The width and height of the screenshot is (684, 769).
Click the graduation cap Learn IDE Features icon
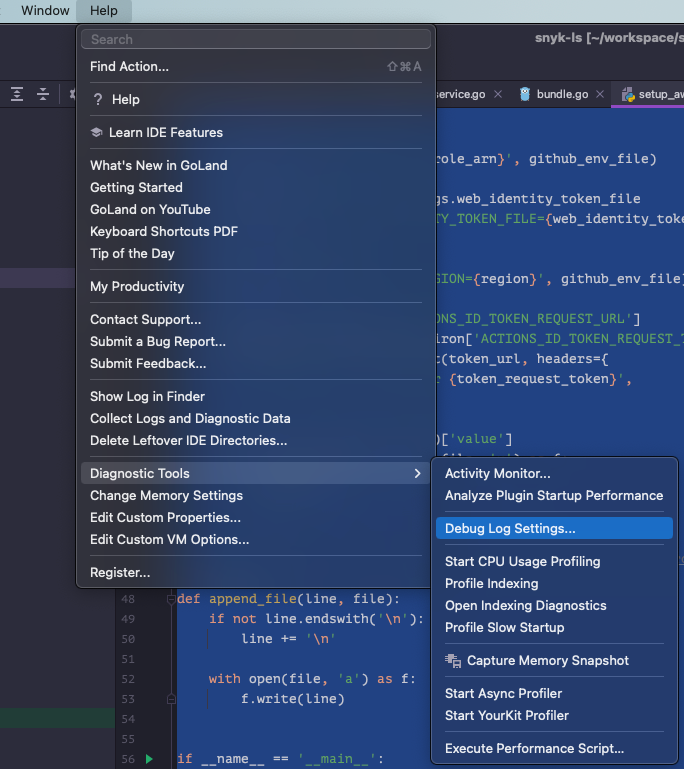[x=97, y=133]
